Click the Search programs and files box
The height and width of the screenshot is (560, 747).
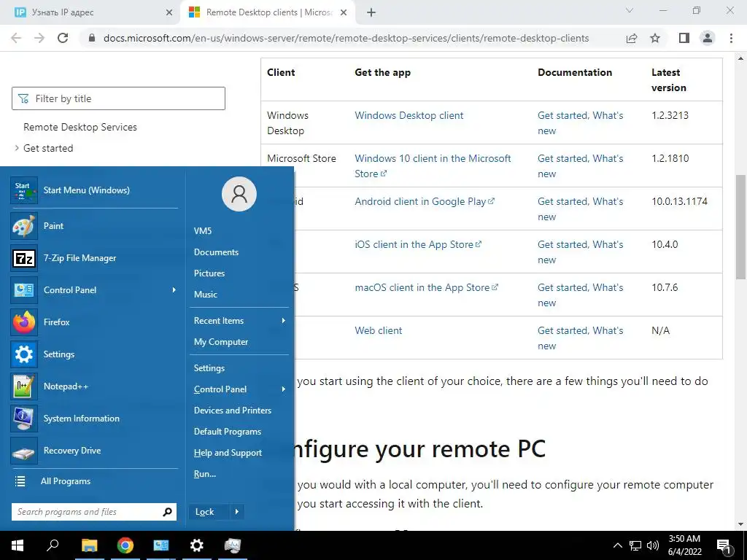[x=94, y=512]
